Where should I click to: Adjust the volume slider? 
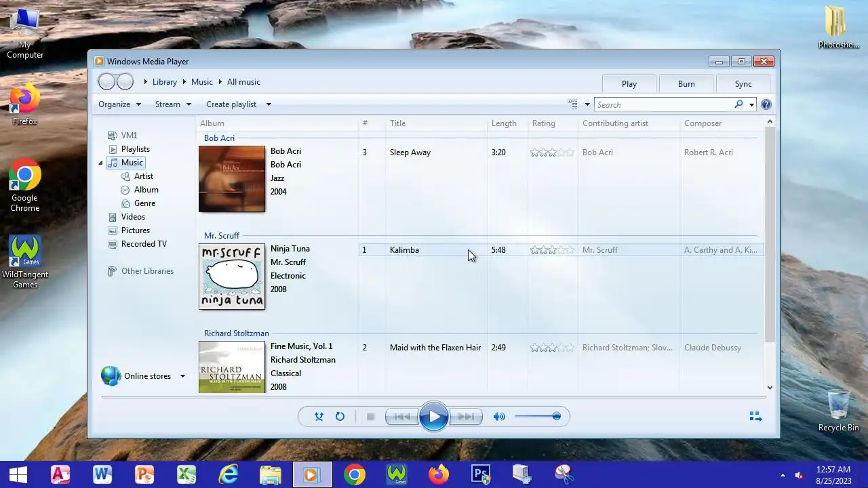[537, 416]
